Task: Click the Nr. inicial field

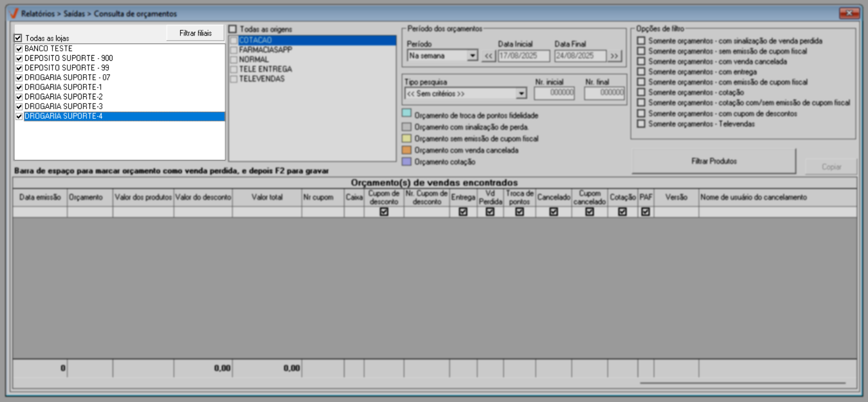Action: tap(554, 93)
